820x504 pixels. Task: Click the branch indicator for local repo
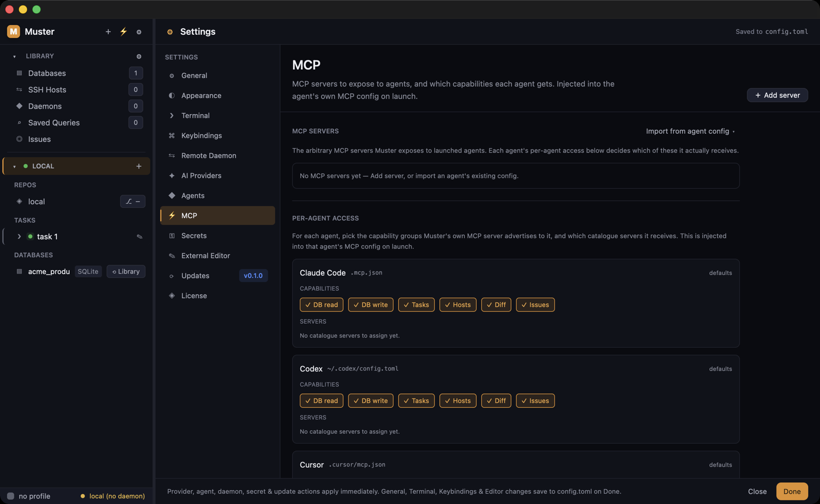click(x=133, y=201)
